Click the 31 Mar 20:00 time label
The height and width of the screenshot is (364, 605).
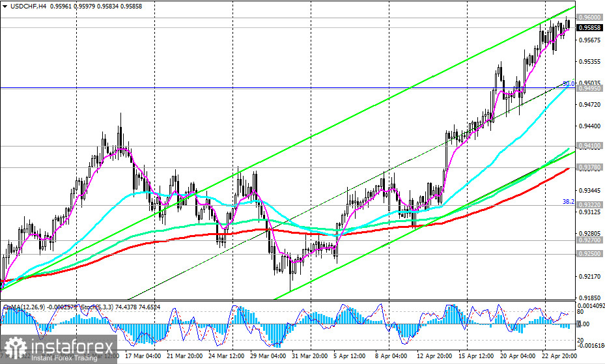coord(309,356)
